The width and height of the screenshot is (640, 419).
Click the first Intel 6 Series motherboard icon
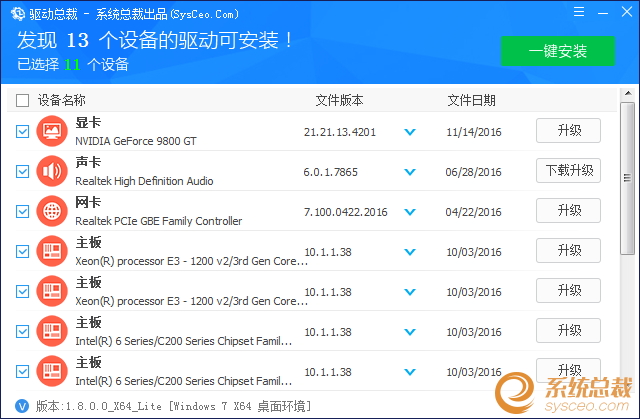(52, 331)
